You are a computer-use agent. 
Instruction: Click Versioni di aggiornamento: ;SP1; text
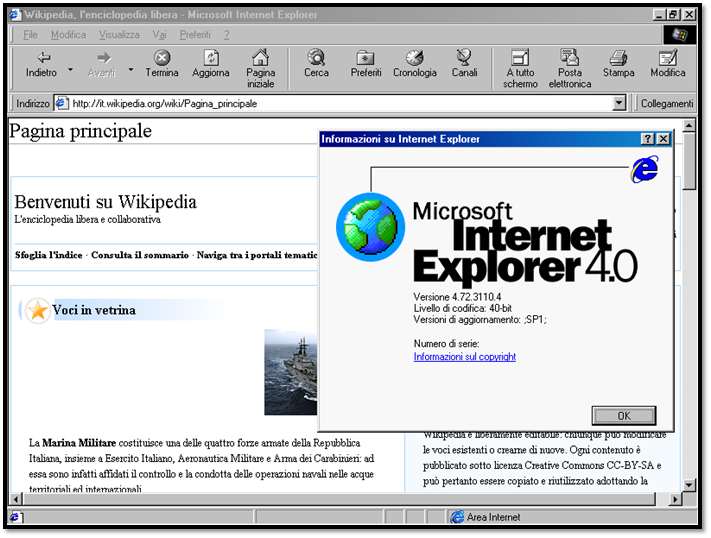click(480, 320)
